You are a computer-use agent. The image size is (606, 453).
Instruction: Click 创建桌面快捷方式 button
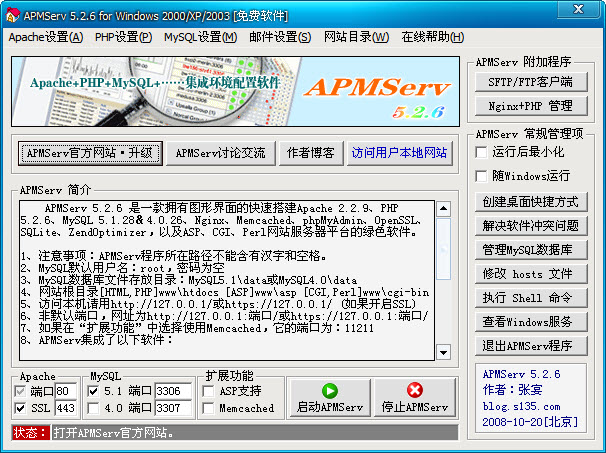pos(531,202)
